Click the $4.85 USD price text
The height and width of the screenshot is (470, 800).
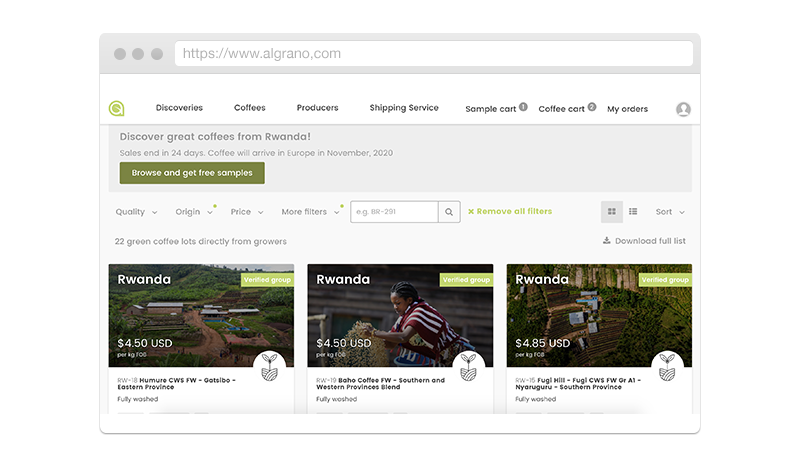pos(542,343)
